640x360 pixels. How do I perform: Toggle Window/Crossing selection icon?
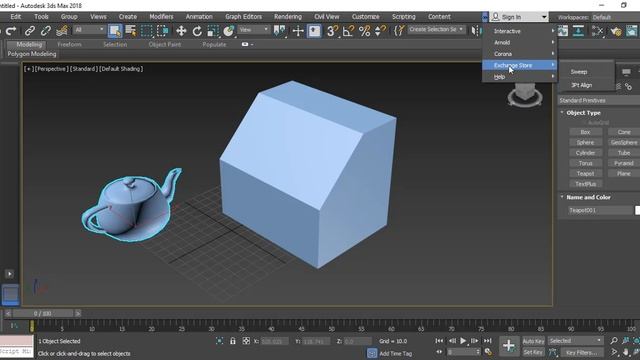click(x=163, y=31)
